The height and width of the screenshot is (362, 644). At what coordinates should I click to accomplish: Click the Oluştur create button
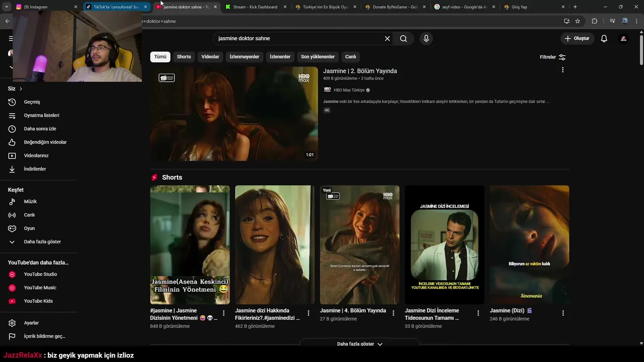pos(577,39)
